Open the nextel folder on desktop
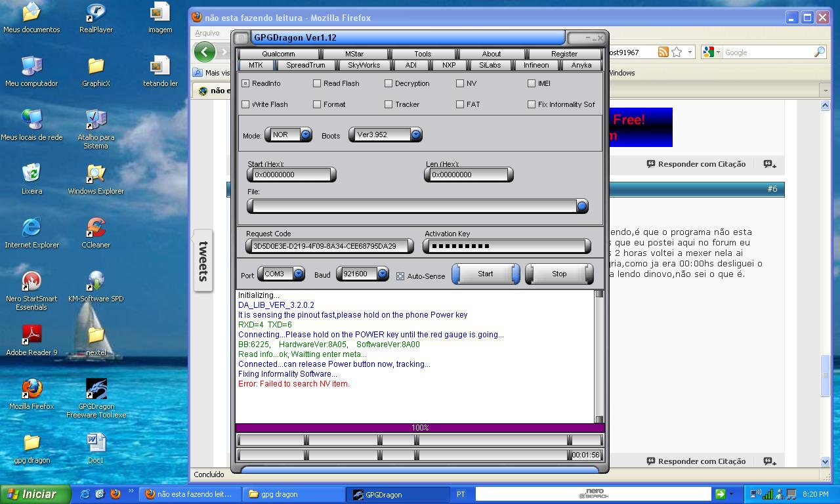 pyautogui.click(x=96, y=341)
